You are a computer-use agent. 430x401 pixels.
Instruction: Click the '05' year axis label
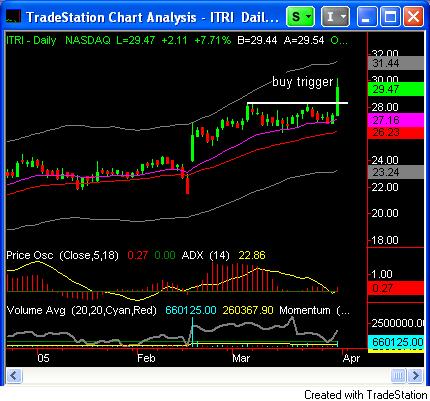(44, 358)
